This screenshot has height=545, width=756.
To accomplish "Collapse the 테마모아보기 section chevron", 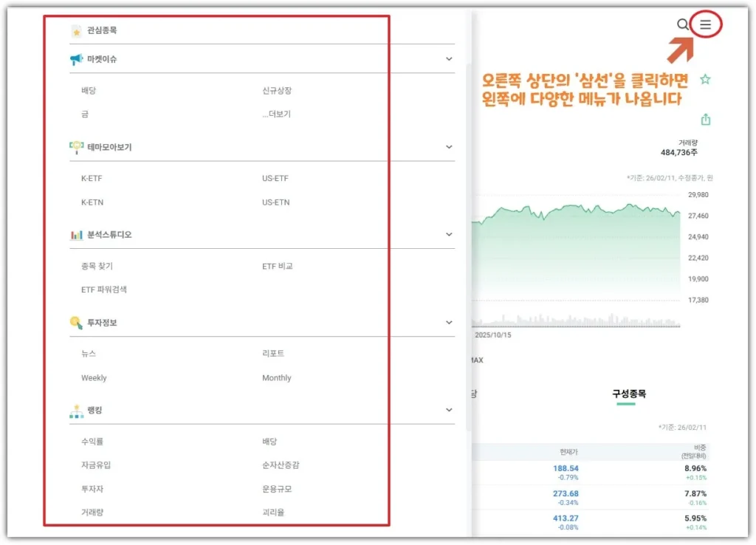I will pyautogui.click(x=449, y=147).
